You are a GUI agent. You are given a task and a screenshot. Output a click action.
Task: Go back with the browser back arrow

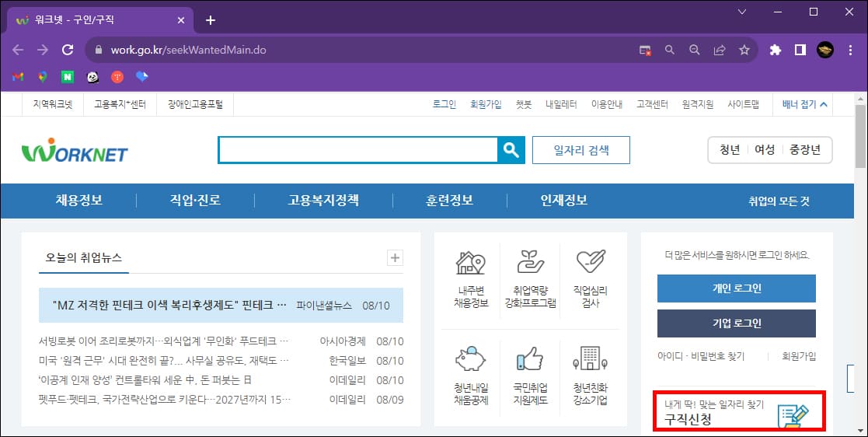pyautogui.click(x=18, y=50)
